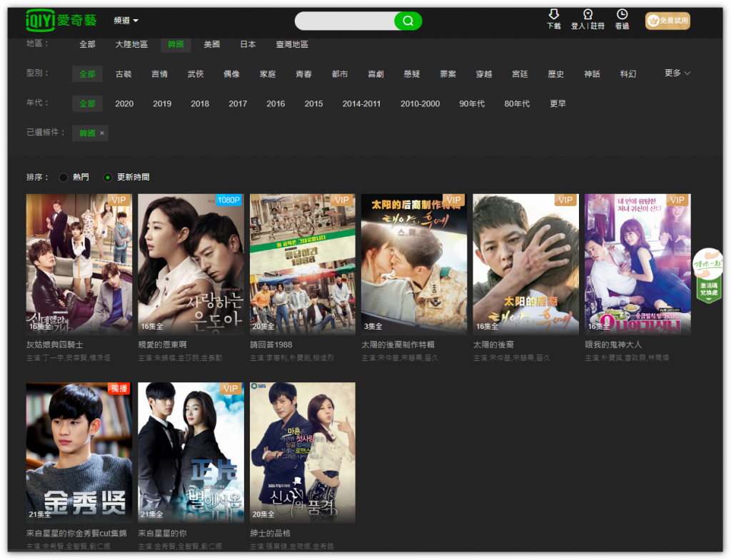Image resolution: width=731 pixels, height=560 pixels.
Task: Choose genre 古裝
Action: 123,74
